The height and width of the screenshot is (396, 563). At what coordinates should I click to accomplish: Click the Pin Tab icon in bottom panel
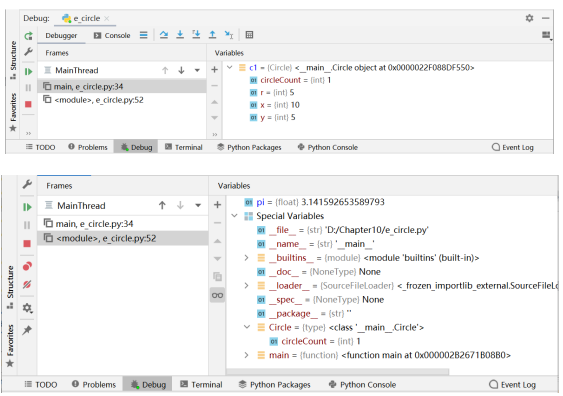click(x=27, y=330)
